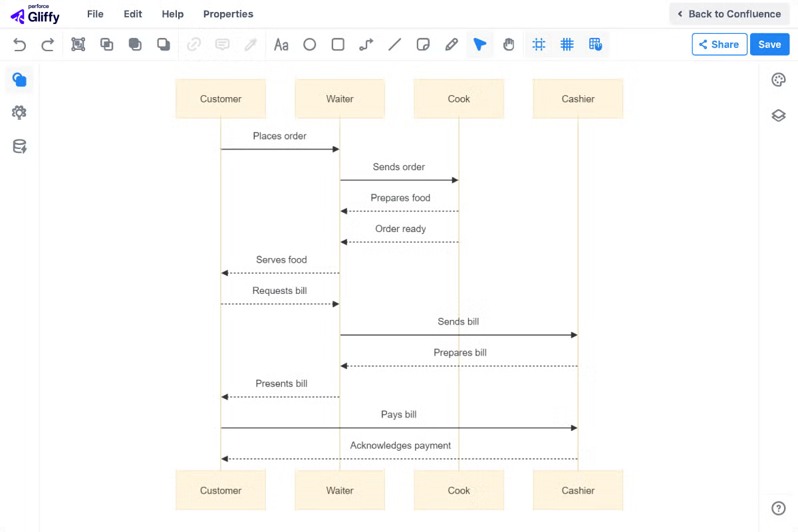798x532 pixels.
Task: Select the ellipse shape tool
Action: tap(310, 45)
